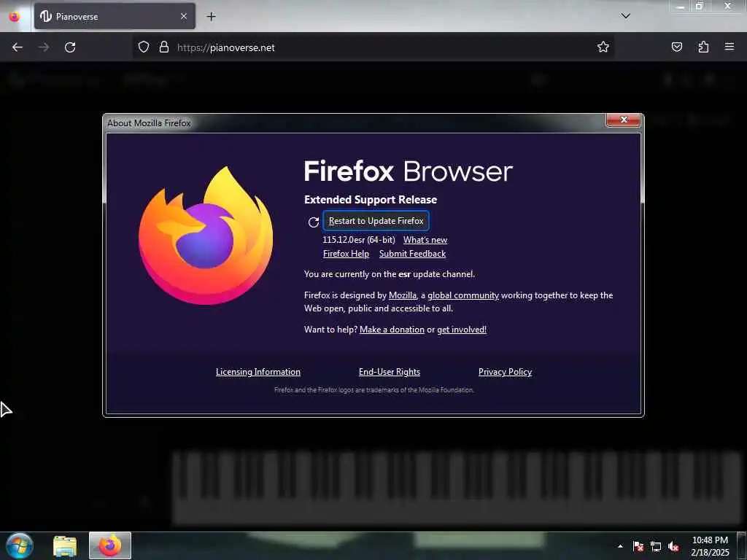The width and height of the screenshot is (747, 560).
Task: Open the Extensions puzzle icon
Action: click(x=703, y=47)
